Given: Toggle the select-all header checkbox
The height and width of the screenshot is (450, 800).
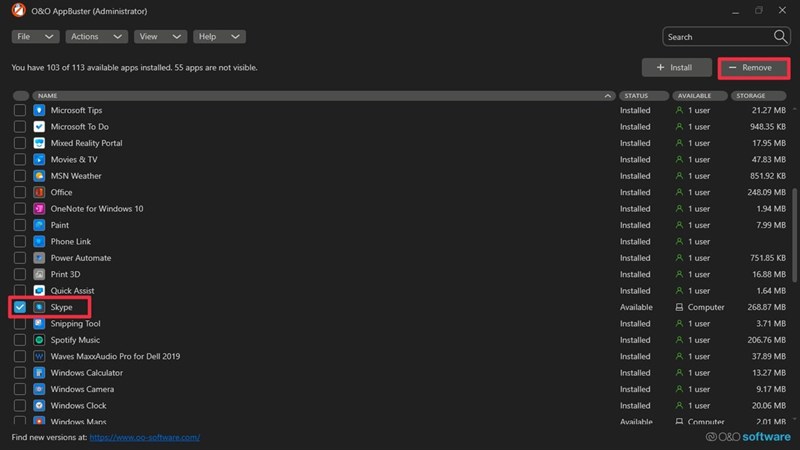Looking at the screenshot, I should coord(21,95).
